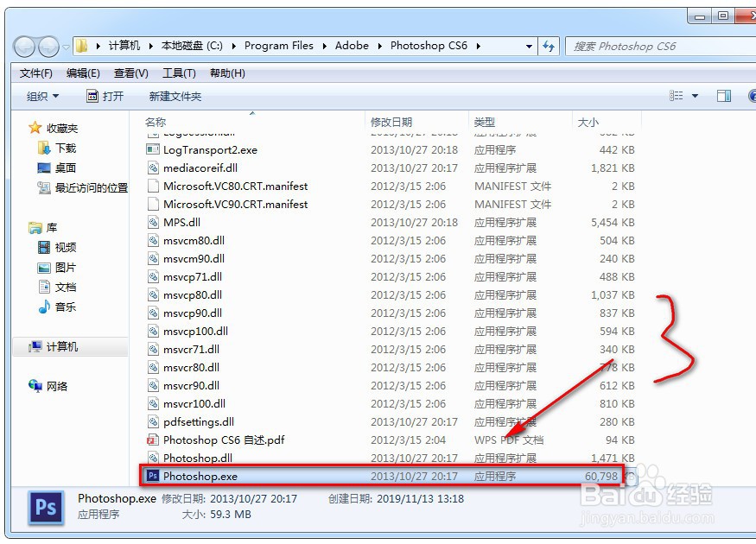The height and width of the screenshot is (544, 756).
Task: Expand arrow after Program Files breadcrumb
Action: point(324,47)
